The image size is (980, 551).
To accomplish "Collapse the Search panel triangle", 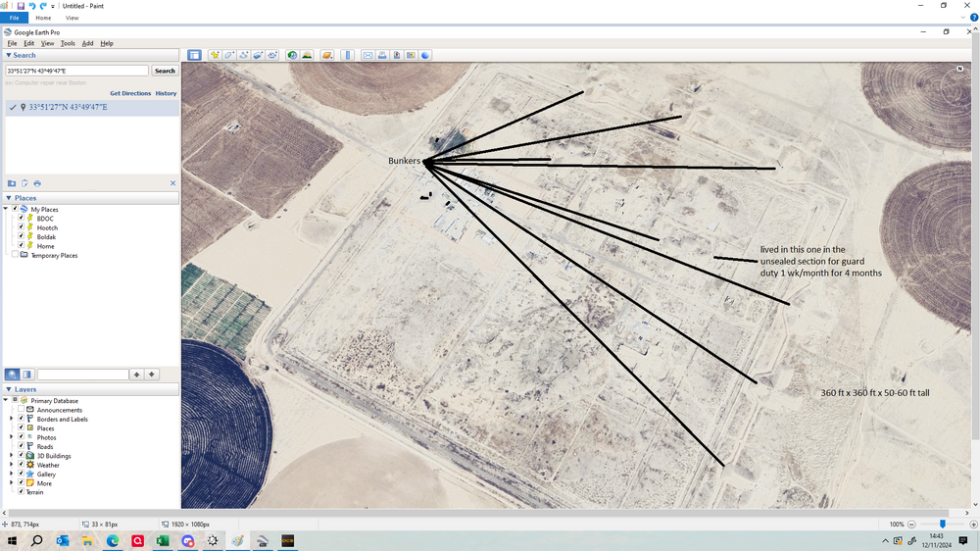I will [x=9, y=55].
